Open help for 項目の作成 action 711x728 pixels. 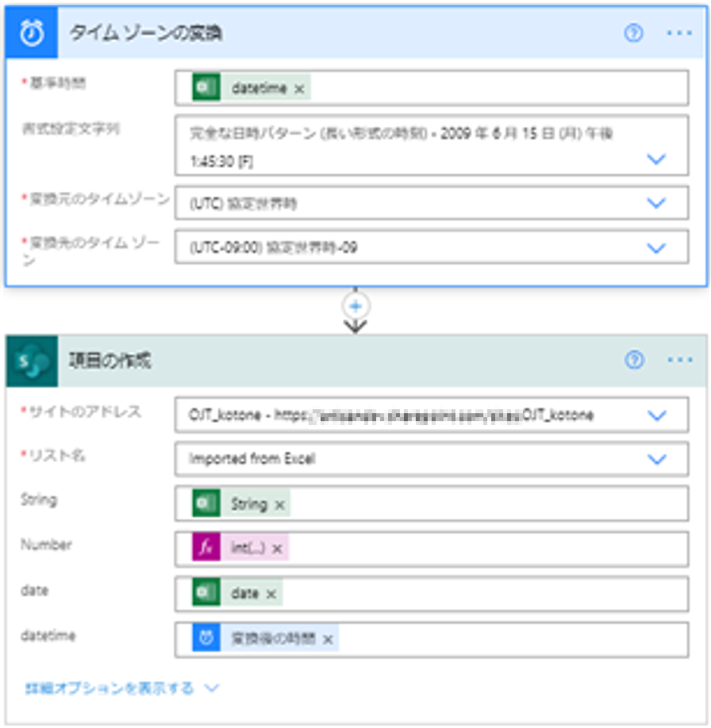(633, 361)
